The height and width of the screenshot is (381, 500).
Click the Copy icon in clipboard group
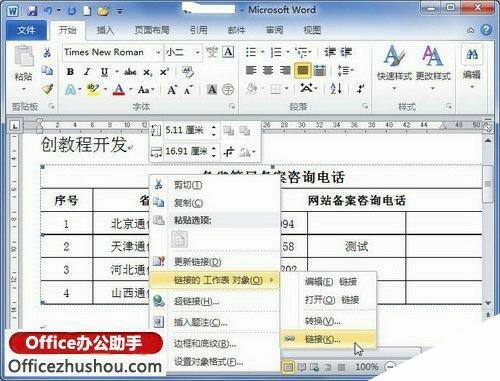pyautogui.click(x=47, y=70)
